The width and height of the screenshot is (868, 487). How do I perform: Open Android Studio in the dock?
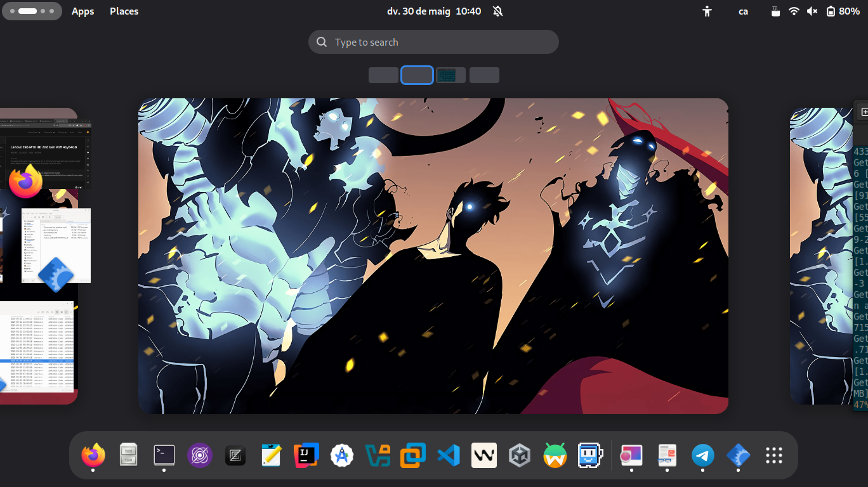click(x=342, y=455)
